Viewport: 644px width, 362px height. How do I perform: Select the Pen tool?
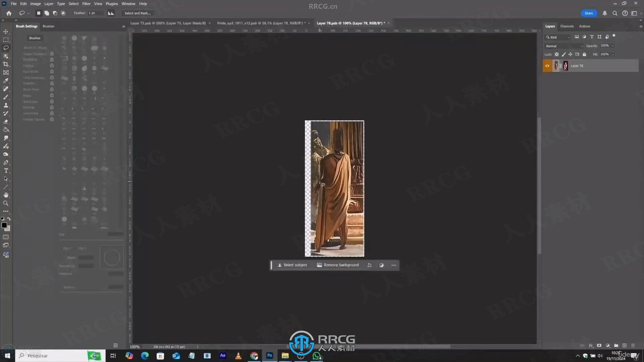(6, 163)
